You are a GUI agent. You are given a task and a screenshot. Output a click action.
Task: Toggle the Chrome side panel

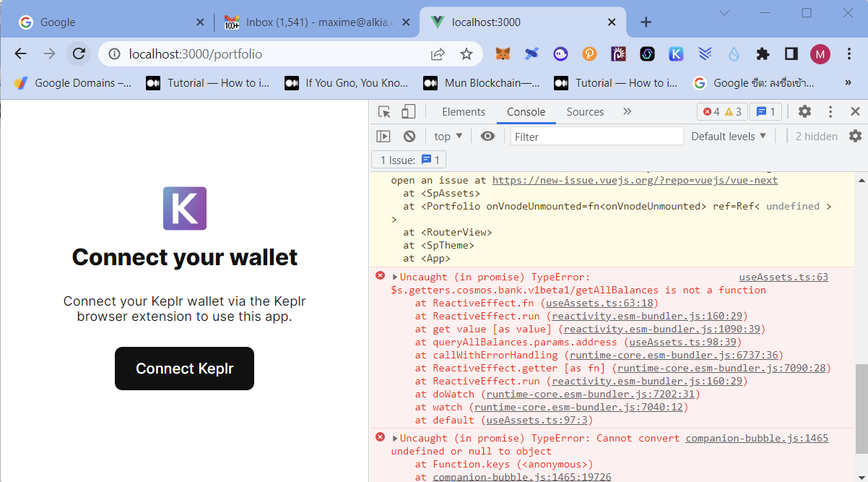(791, 53)
